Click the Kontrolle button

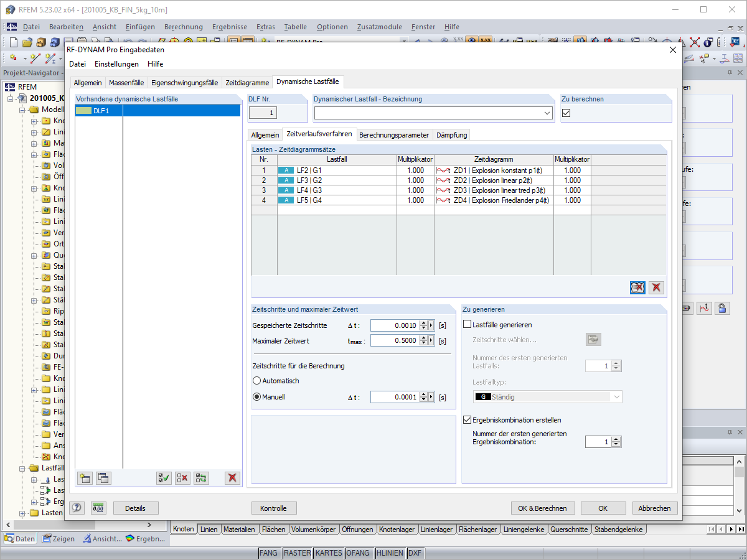[274, 508]
